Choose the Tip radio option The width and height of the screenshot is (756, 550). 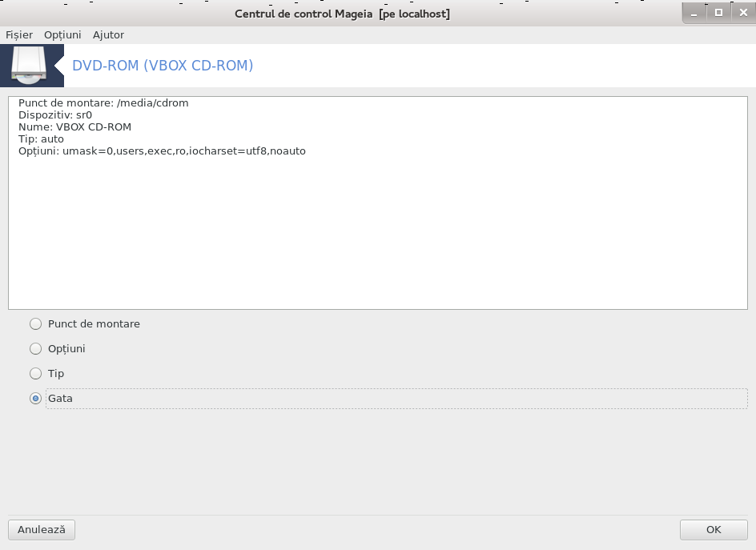click(36, 374)
